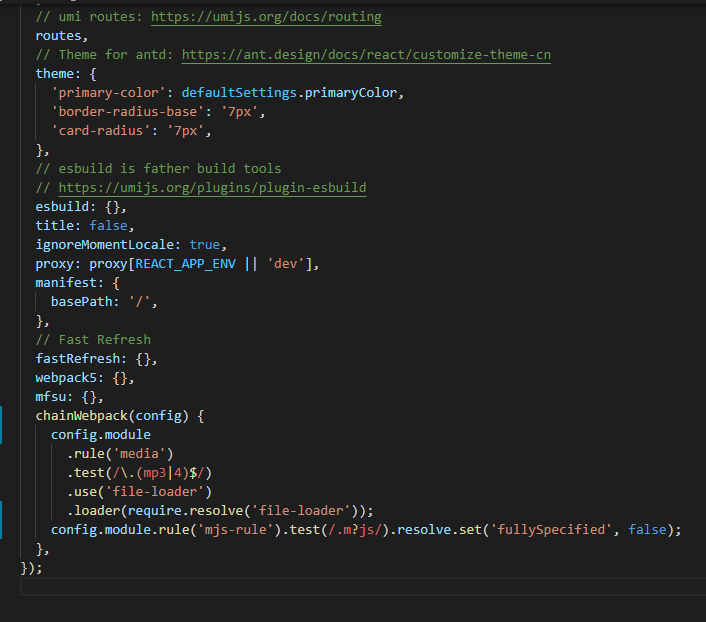Image resolution: width=706 pixels, height=622 pixels.
Task: Click the webpack5 property key
Action: (x=66, y=378)
